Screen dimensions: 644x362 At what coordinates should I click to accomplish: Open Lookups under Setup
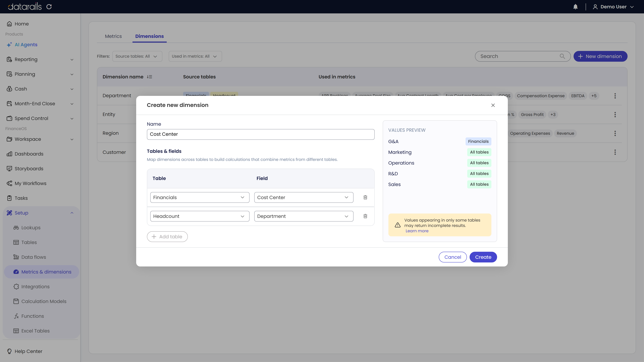click(x=31, y=228)
